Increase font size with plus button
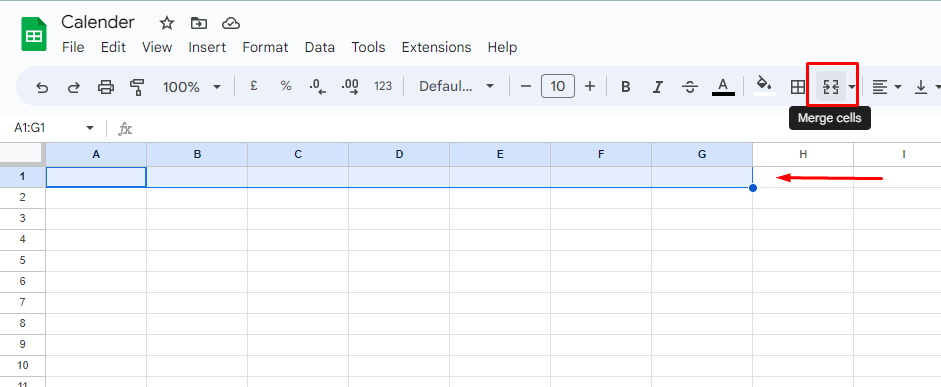The width and height of the screenshot is (941, 387). click(590, 86)
